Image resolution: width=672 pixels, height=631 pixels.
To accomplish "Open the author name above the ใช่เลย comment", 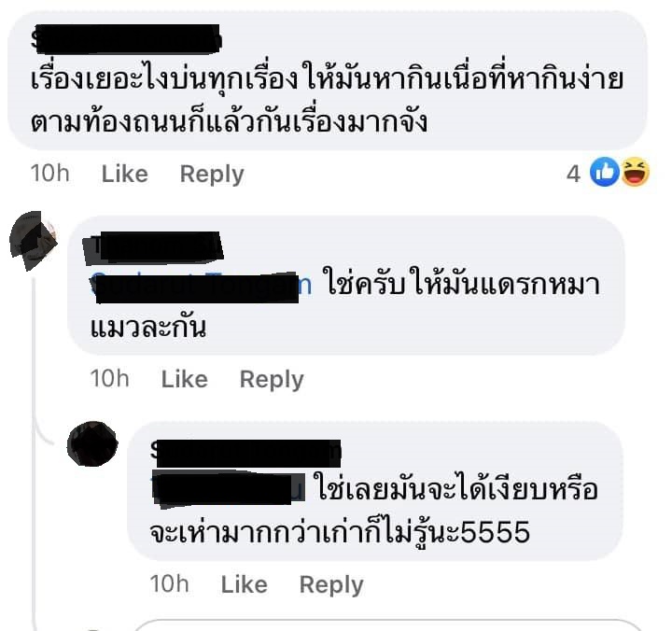I will click(x=245, y=453).
